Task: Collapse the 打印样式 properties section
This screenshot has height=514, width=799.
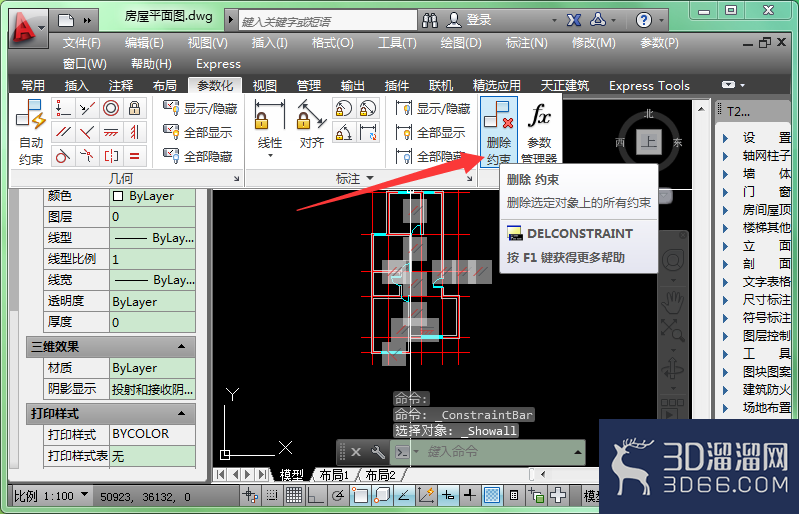Action: tap(181, 413)
